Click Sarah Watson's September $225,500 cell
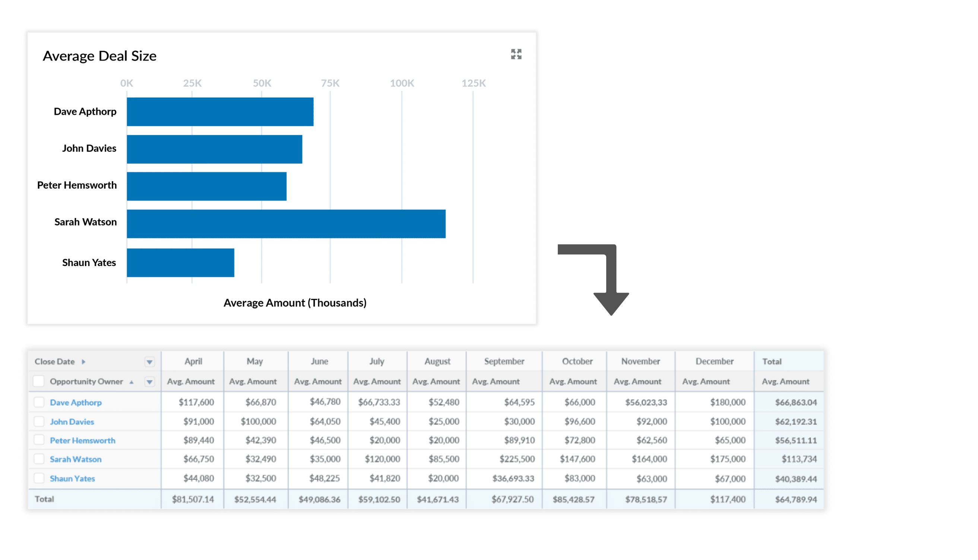 click(516, 459)
